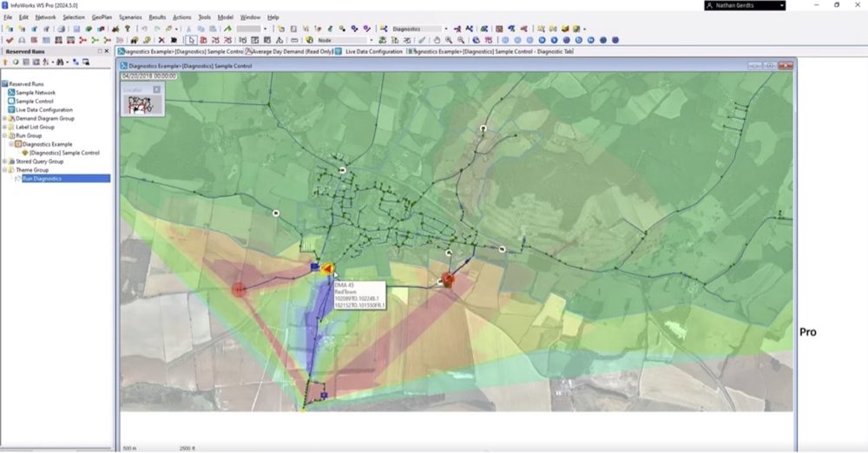Switch to Average Day Demand tab
868x453 pixels.
[x=290, y=52]
